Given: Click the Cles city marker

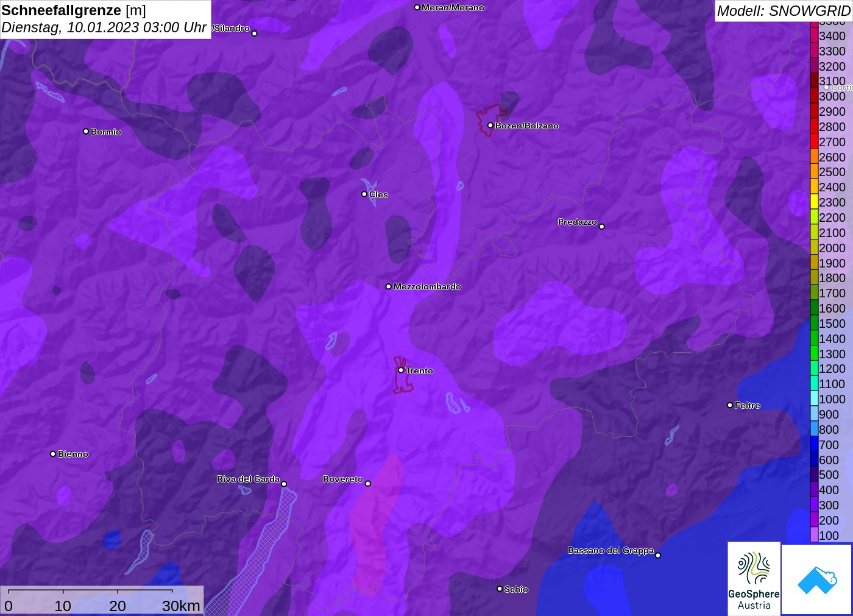Looking at the screenshot, I should click(364, 194).
